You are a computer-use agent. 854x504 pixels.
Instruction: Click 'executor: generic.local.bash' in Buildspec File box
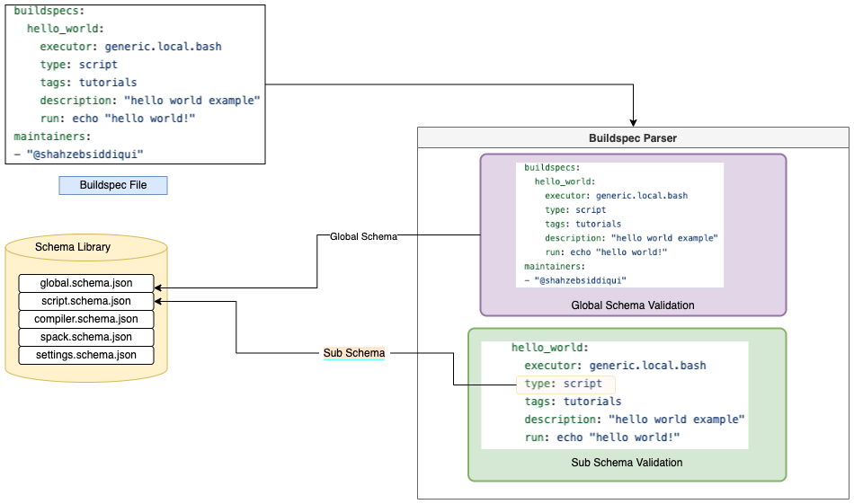point(130,47)
